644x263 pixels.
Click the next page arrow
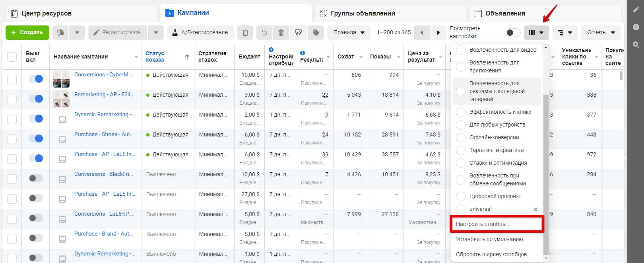(x=438, y=33)
